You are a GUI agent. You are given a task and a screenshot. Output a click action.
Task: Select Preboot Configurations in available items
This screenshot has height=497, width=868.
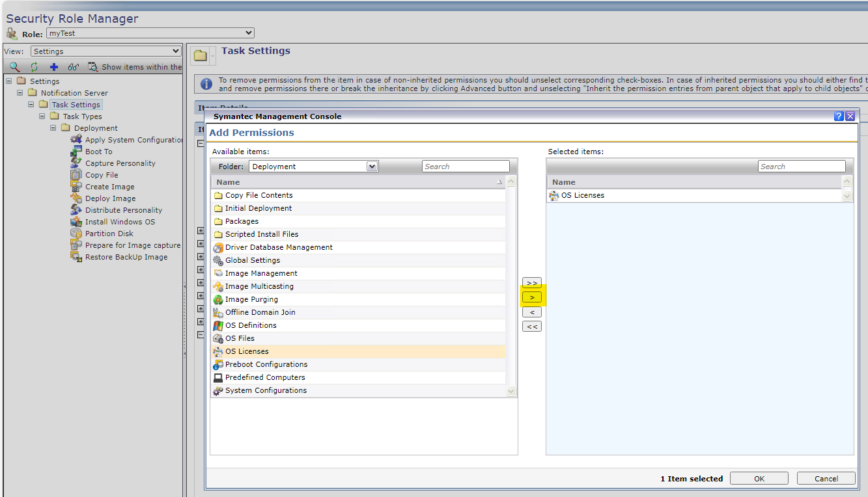[266, 364]
